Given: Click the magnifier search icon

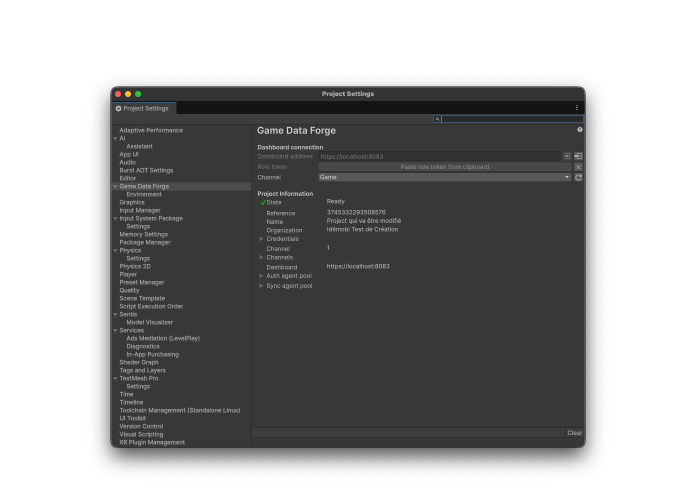Looking at the screenshot, I should pos(437,119).
